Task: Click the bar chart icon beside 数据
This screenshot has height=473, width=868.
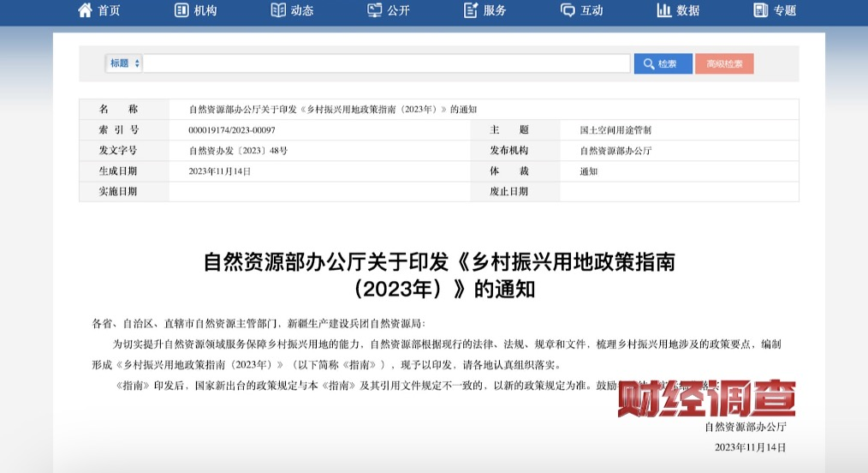Action: 664,10
